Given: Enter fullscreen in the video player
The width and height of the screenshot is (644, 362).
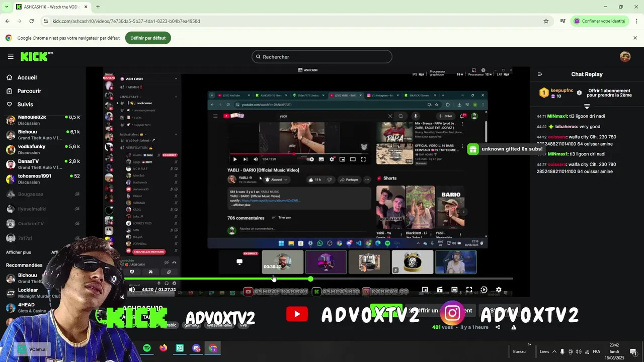Looking at the screenshot, I should (469, 290).
